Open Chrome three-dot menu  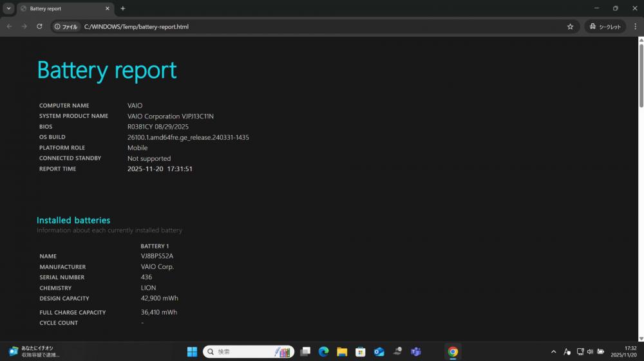[635, 26]
